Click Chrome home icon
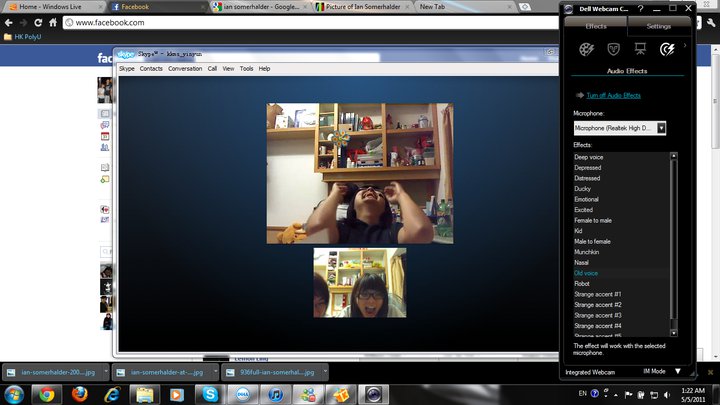720x405 pixels. click(53, 22)
